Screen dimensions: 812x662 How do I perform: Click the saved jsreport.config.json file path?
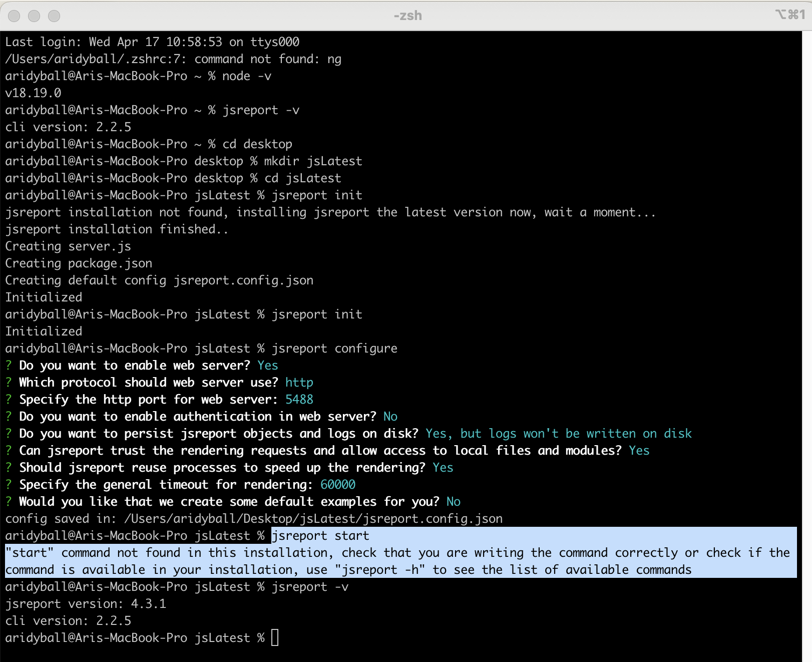click(x=313, y=519)
